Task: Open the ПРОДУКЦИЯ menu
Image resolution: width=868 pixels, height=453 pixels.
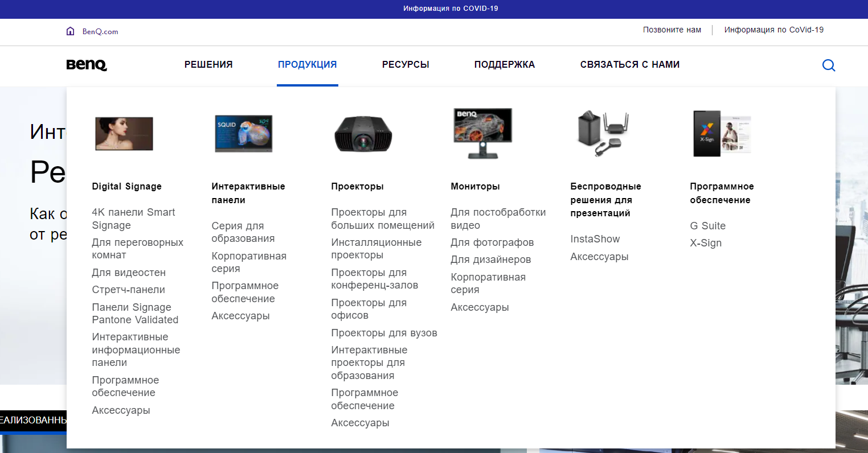Action: tap(308, 65)
